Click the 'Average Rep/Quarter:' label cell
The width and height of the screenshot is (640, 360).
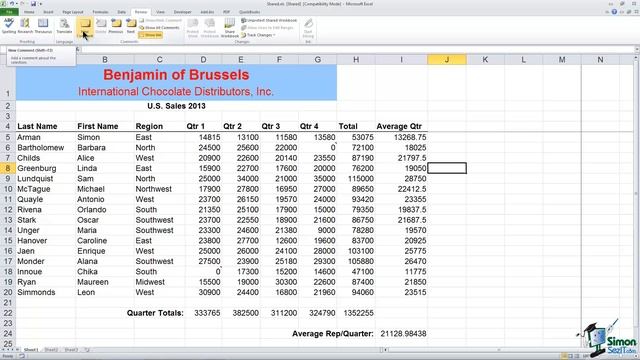click(333, 334)
